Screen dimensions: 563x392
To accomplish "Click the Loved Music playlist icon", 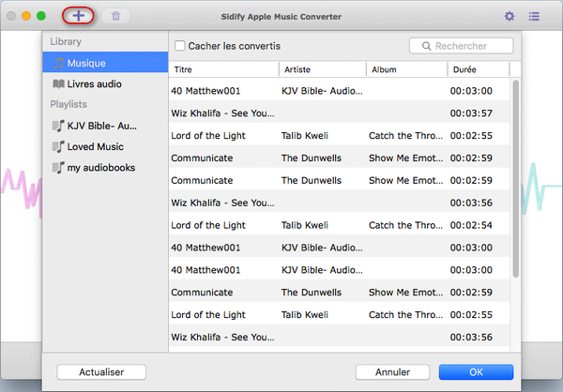I will (x=57, y=146).
